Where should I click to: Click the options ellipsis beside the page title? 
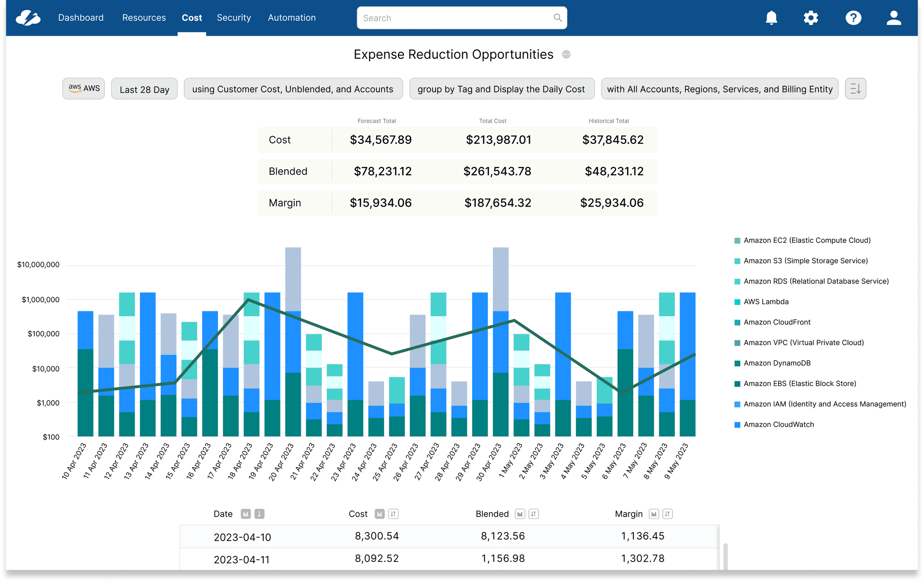pyautogui.click(x=566, y=54)
